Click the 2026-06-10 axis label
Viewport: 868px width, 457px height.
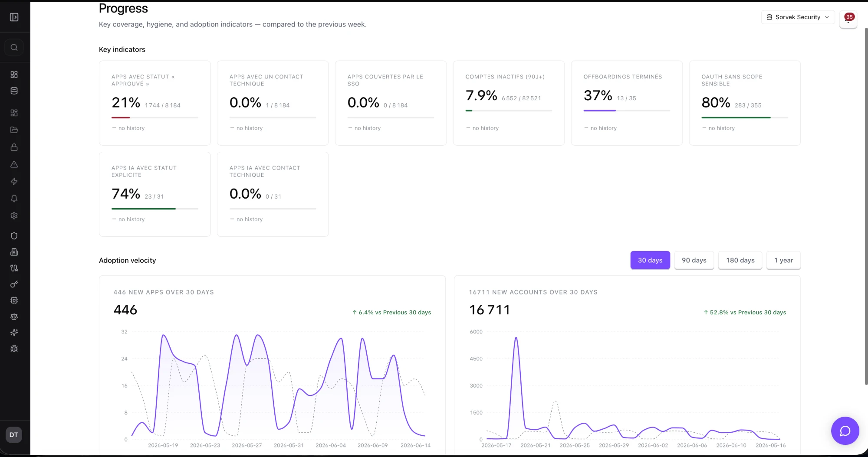[x=731, y=445]
